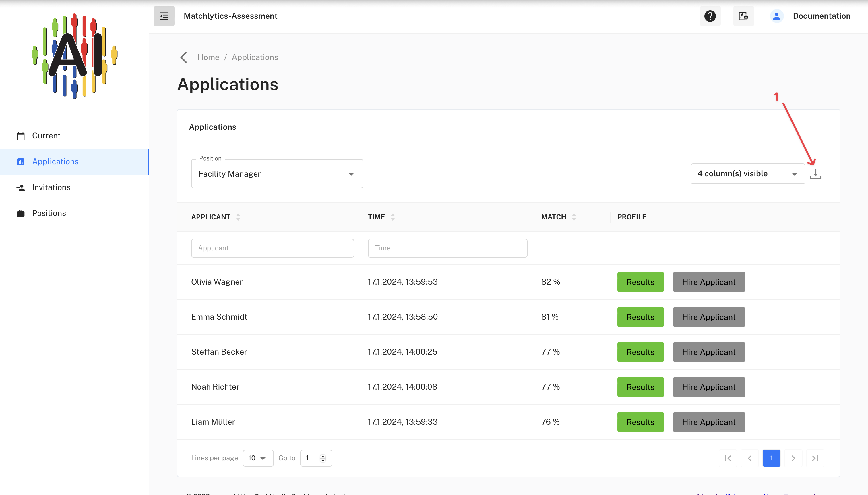Open the help question mark icon
This screenshot has height=495, width=868.
pyautogui.click(x=710, y=16)
